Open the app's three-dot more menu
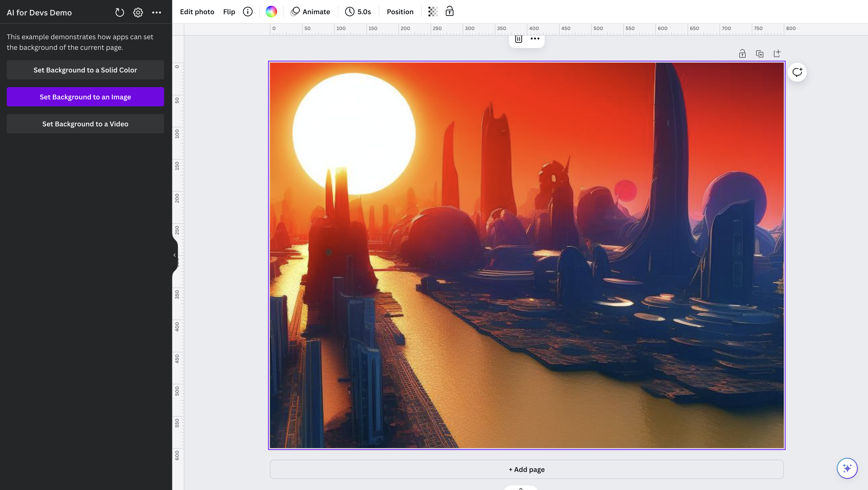Viewport: 868px width, 490px height. point(156,13)
